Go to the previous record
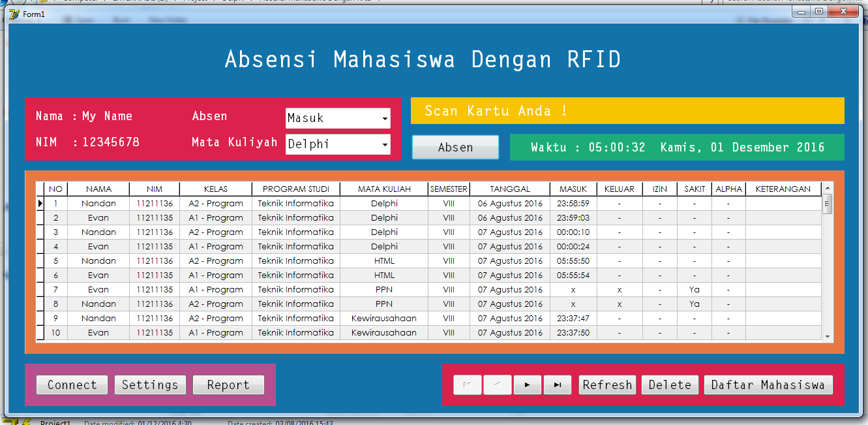Screen dimensions: 868x425 click(497, 385)
